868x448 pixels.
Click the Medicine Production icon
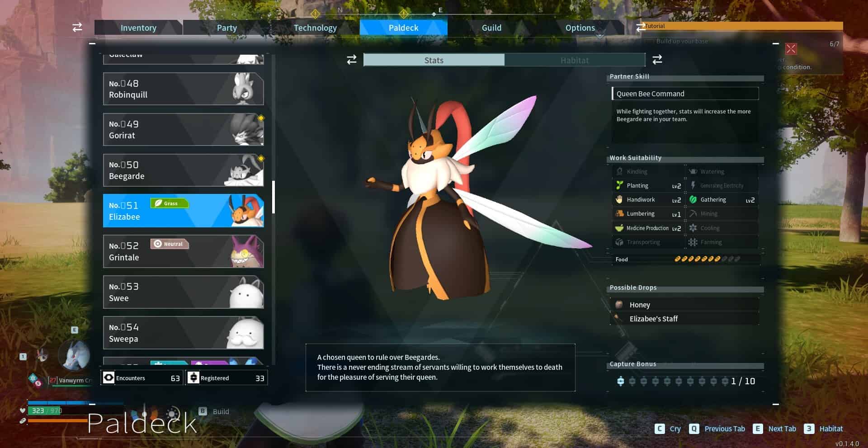(619, 228)
